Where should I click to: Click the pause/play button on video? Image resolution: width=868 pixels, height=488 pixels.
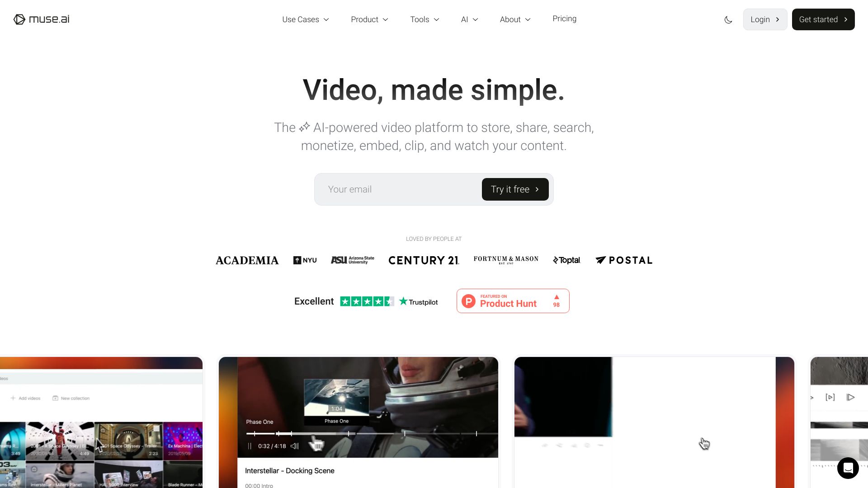pos(249,446)
